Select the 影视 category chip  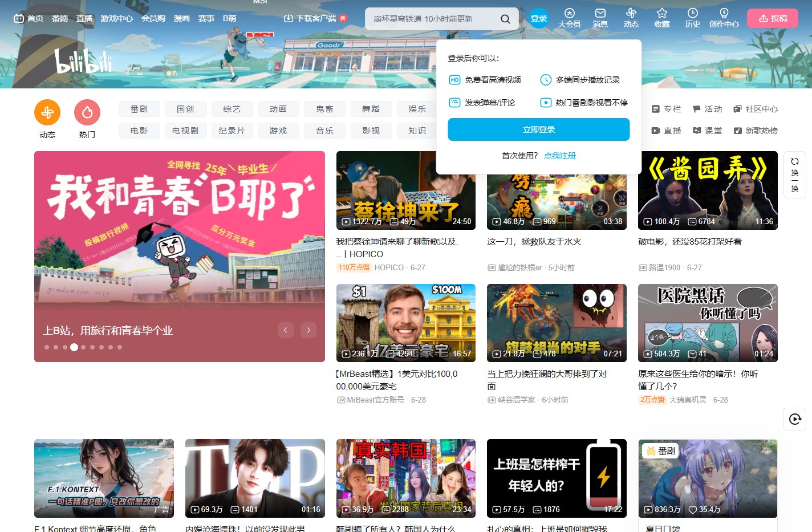coord(371,131)
